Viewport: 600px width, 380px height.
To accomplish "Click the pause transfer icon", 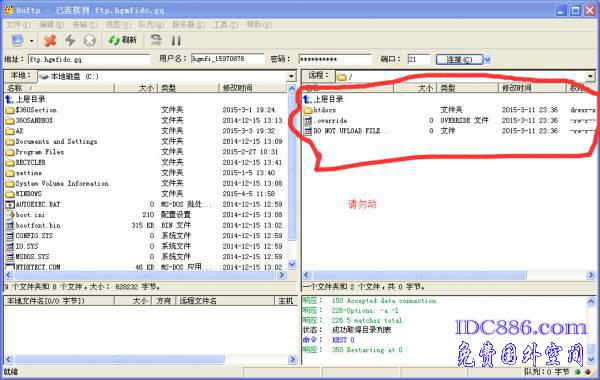I will 176,41.
